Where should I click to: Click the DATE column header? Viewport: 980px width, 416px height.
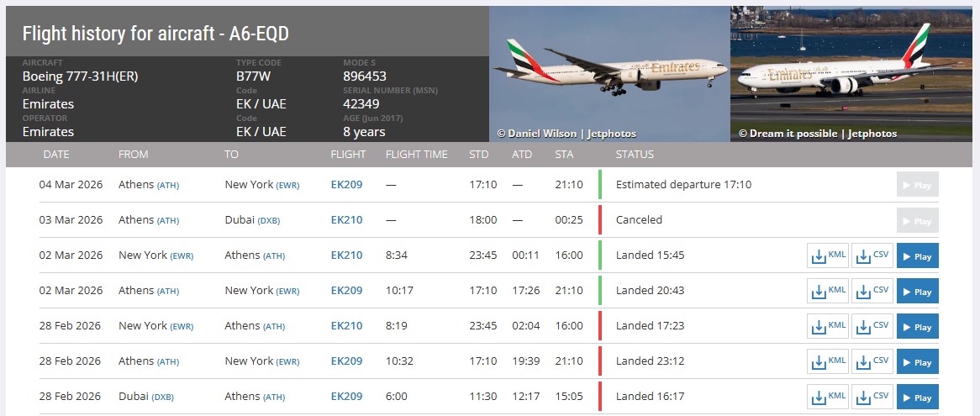pyautogui.click(x=56, y=155)
